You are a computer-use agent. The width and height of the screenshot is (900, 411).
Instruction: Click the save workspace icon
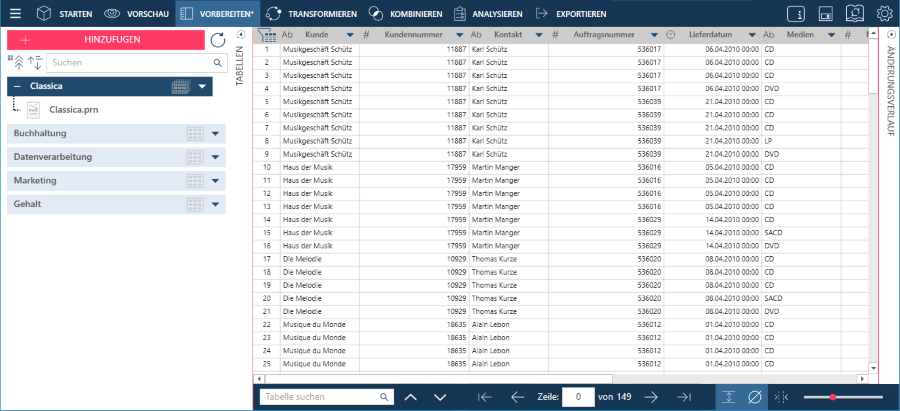point(825,14)
